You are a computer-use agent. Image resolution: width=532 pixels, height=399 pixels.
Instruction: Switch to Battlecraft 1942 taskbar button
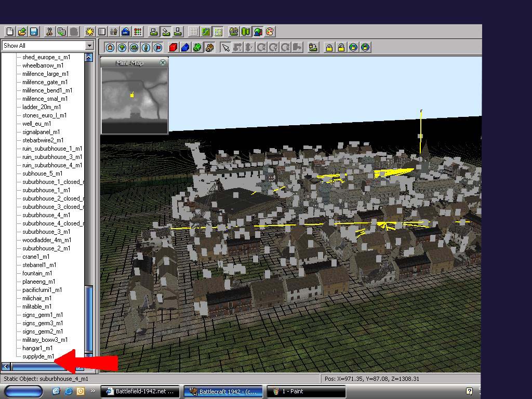(223, 391)
